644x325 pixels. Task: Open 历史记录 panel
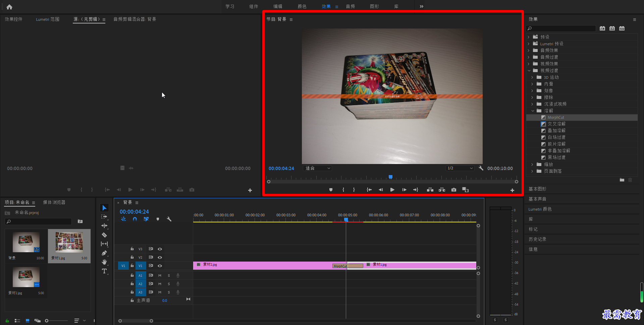click(x=537, y=239)
